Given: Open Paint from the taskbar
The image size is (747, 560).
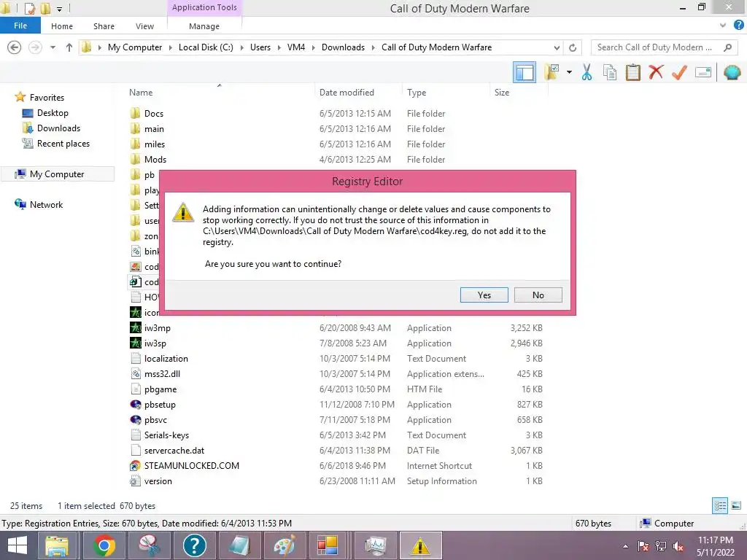Looking at the screenshot, I should click(285, 545).
